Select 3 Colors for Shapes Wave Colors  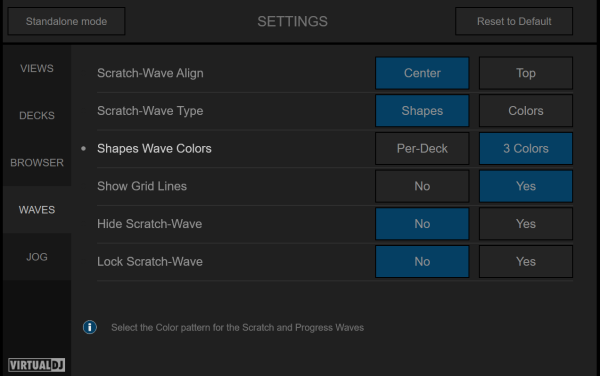click(x=526, y=148)
